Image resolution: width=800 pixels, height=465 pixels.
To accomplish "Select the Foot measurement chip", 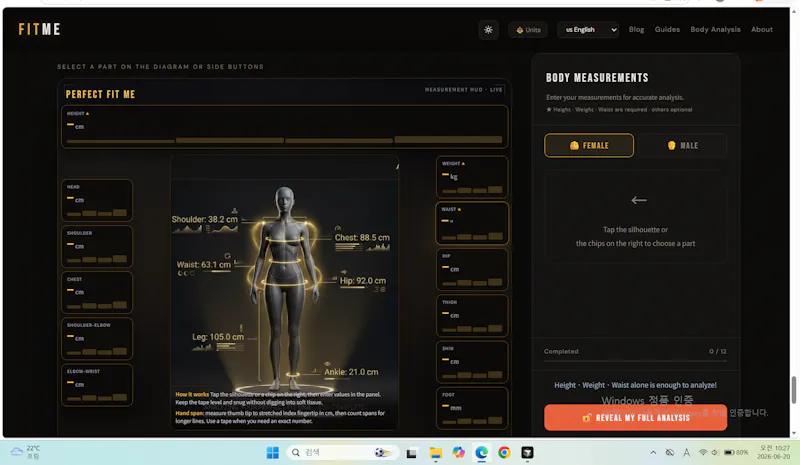I will pos(472,408).
